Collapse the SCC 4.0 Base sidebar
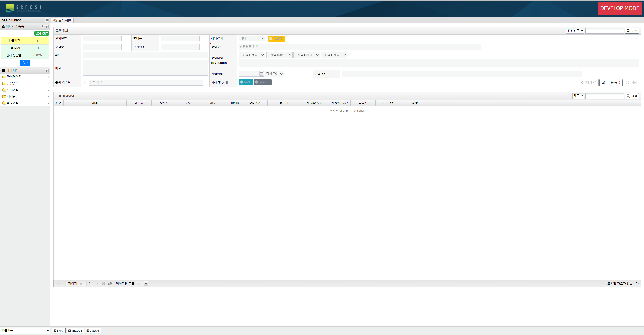644x335 pixels. point(47,20)
